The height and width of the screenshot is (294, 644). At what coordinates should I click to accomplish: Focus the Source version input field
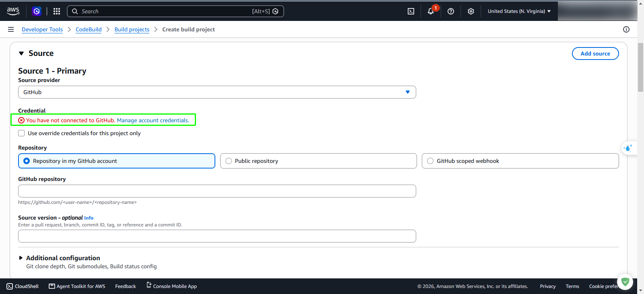217,236
